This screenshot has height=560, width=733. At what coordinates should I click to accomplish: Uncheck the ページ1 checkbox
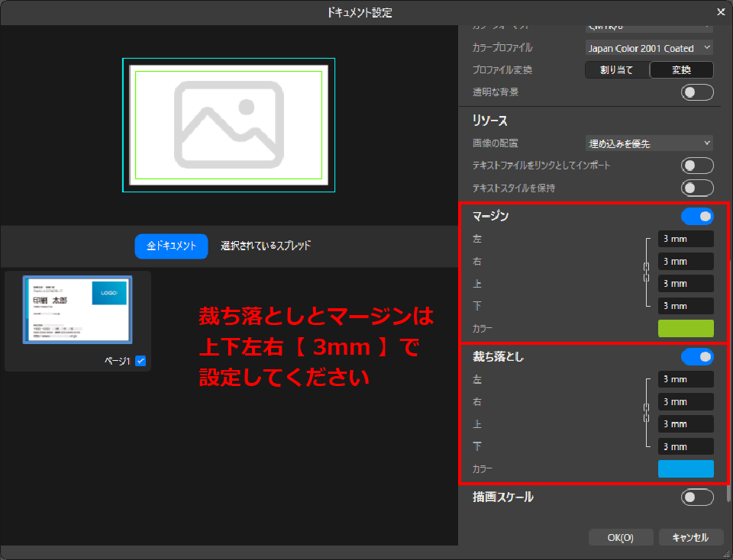click(x=140, y=361)
